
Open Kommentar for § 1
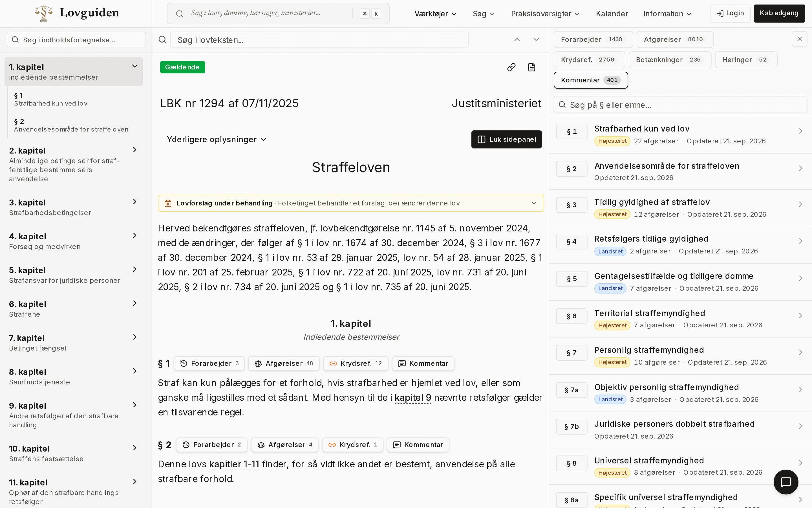coord(423,364)
